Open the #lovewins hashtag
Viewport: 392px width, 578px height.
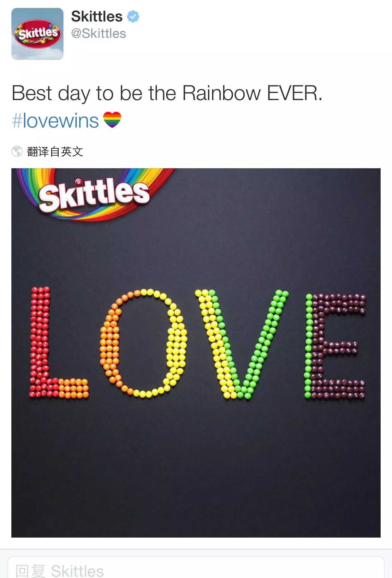[55, 121]
